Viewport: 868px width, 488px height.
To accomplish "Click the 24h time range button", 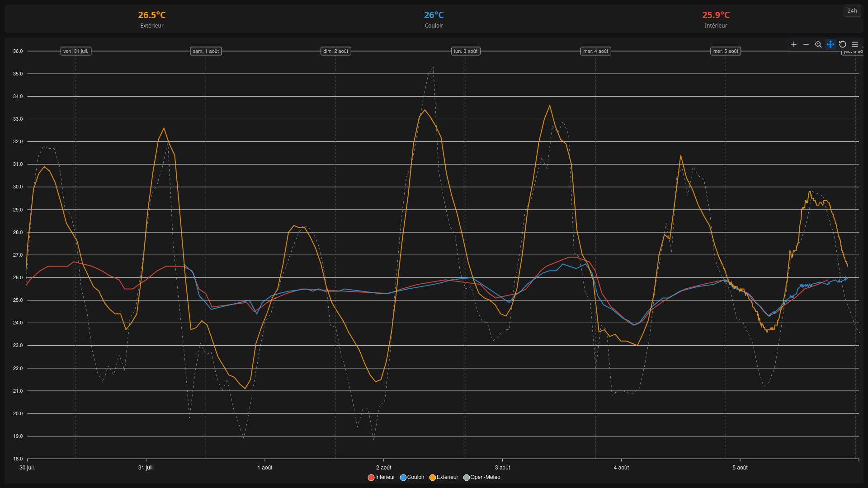I will pyautogui.click(x=852, y=10).
